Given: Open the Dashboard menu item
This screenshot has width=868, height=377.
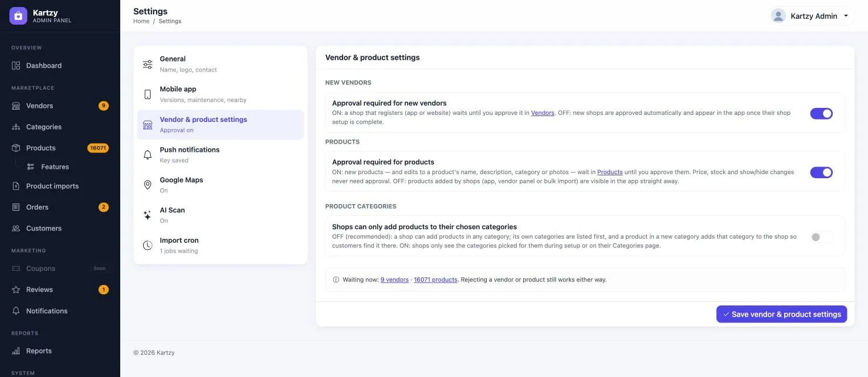Looking at the screenshot, I should tap(60, 66).
